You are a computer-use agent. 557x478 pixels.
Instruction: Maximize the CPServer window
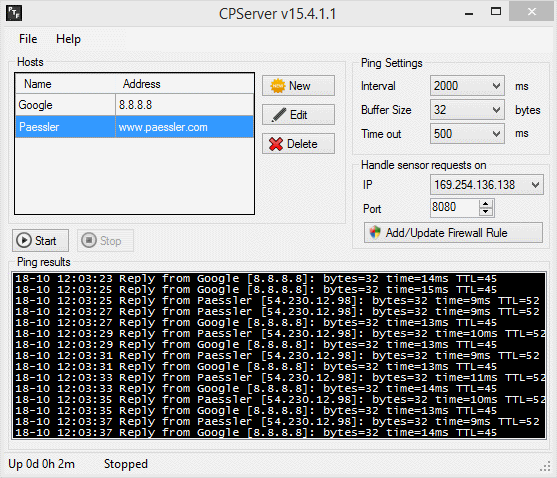(x=496, y=12)
